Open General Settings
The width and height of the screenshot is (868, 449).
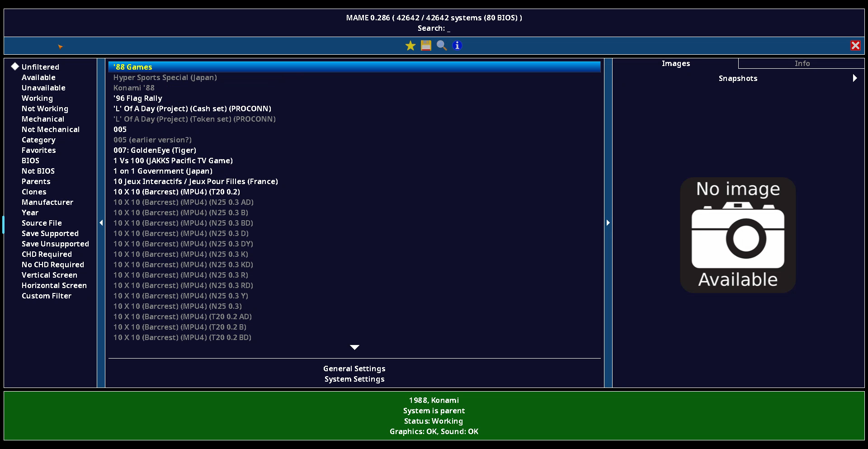[x=354, y=369]
